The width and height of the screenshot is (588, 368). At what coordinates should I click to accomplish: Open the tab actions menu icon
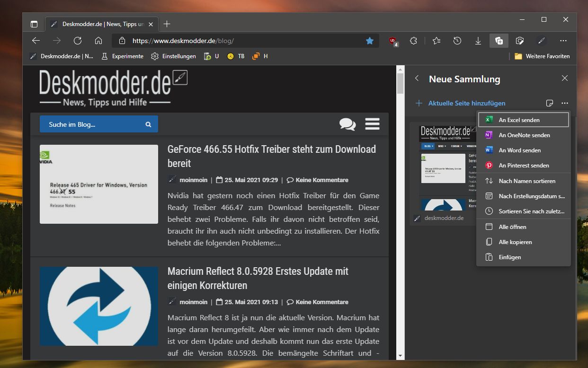tap(34, 24)
